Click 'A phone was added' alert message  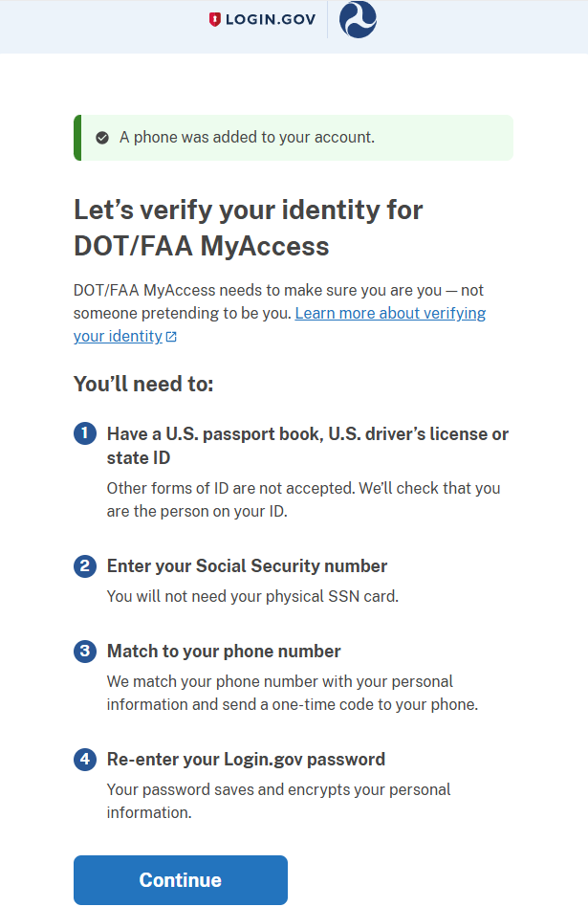point(247,138)
